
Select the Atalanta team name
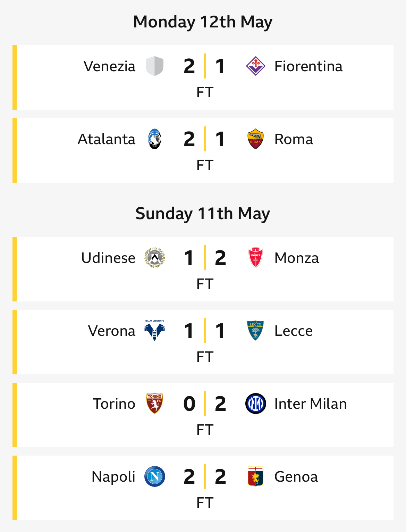coord(107,139)
